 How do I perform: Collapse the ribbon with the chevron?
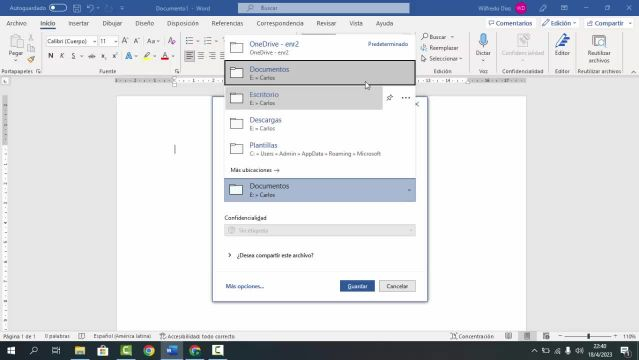(633, 72)
